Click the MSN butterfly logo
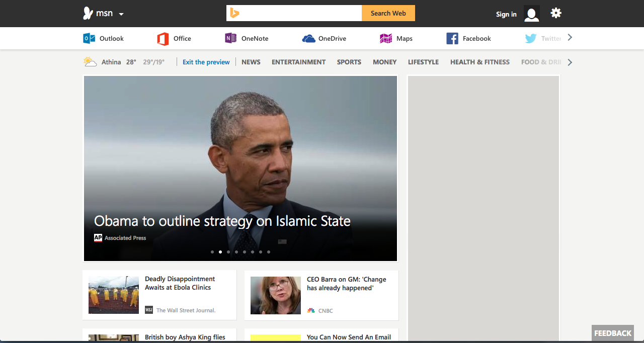644x343 pixels. [88, 14]
